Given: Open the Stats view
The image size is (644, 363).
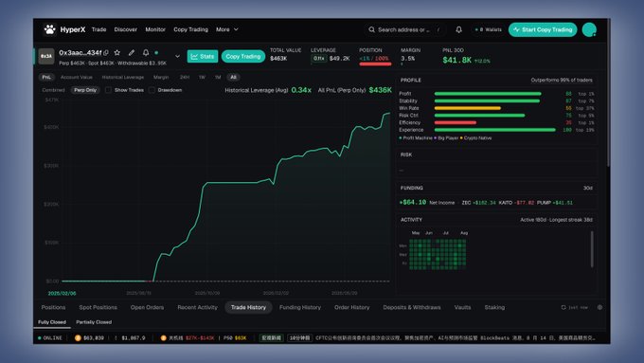Looking at the screenshot, I should 203,56.
